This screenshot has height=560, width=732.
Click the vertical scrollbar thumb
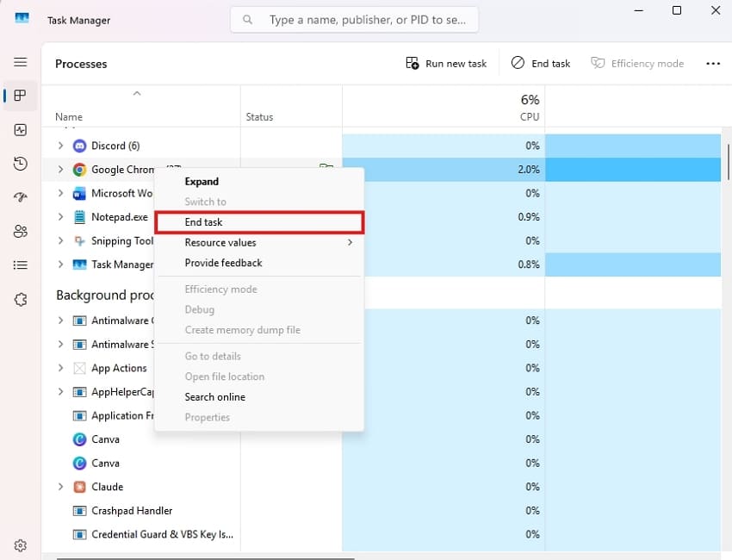pos(729,162)
